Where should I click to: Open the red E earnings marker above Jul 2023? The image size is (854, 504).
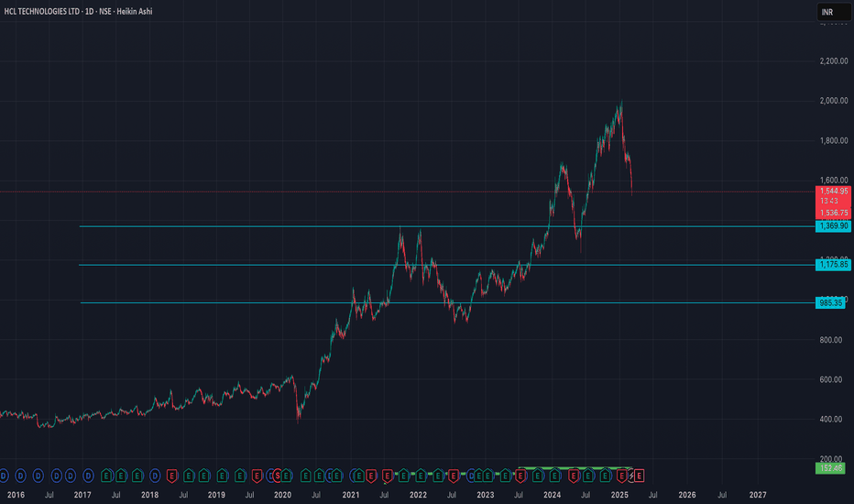click(520, 476)
